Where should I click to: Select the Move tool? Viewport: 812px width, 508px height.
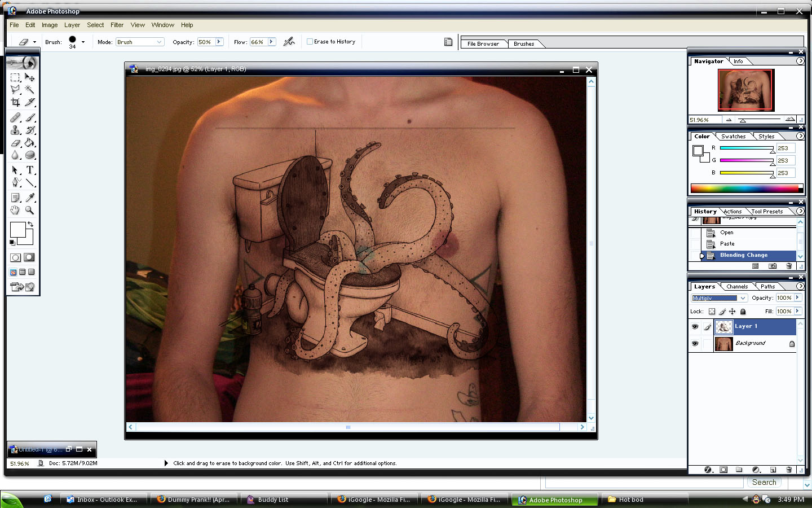[x=30, y=77]
